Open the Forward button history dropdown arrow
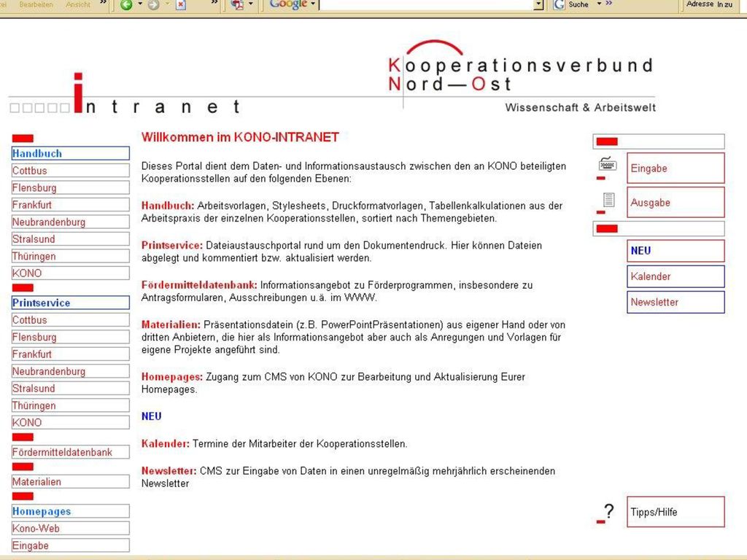Screen dimensions: 747x560 pyautogui.click(x=167, y=4)
